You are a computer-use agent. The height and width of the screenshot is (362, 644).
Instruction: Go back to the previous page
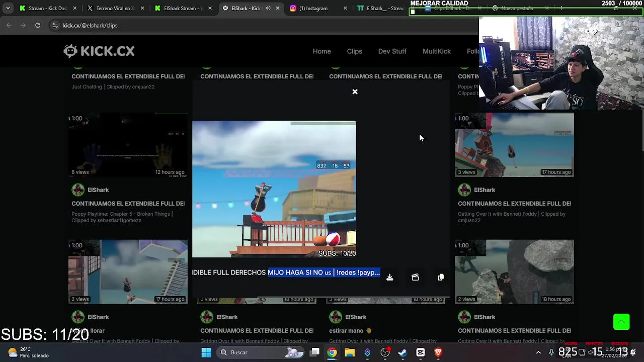click(9, 25)
